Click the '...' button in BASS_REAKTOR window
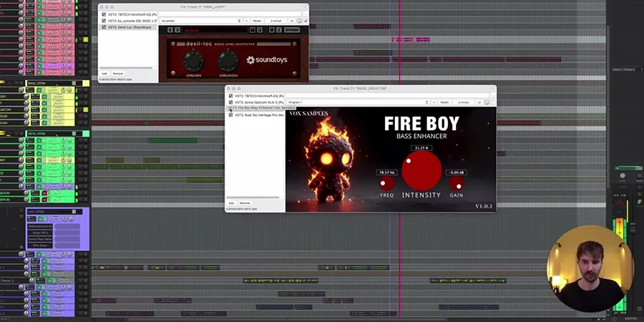The image size is (644, 322). (x=493, y=96)
